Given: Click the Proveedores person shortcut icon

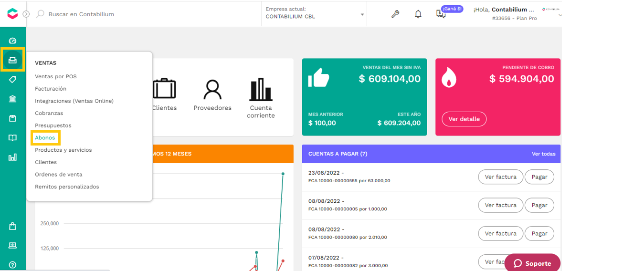Looking at the screenshot, I should click(x=212, y=89).
